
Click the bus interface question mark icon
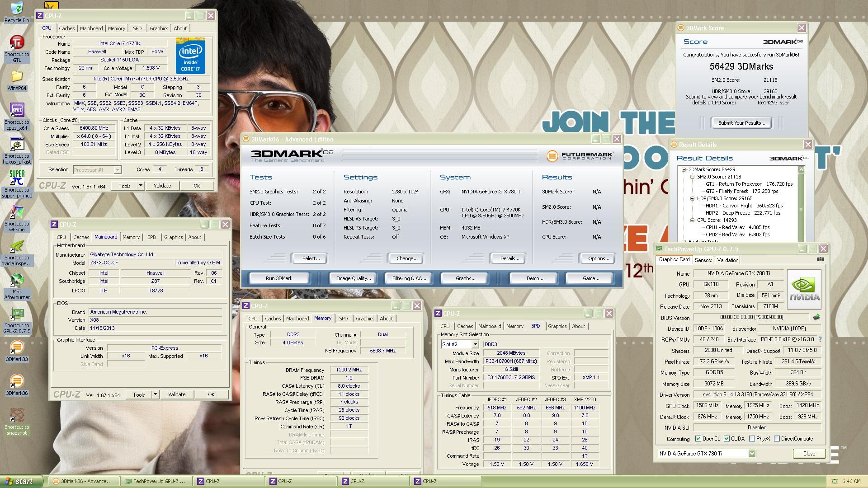(820, 339)
